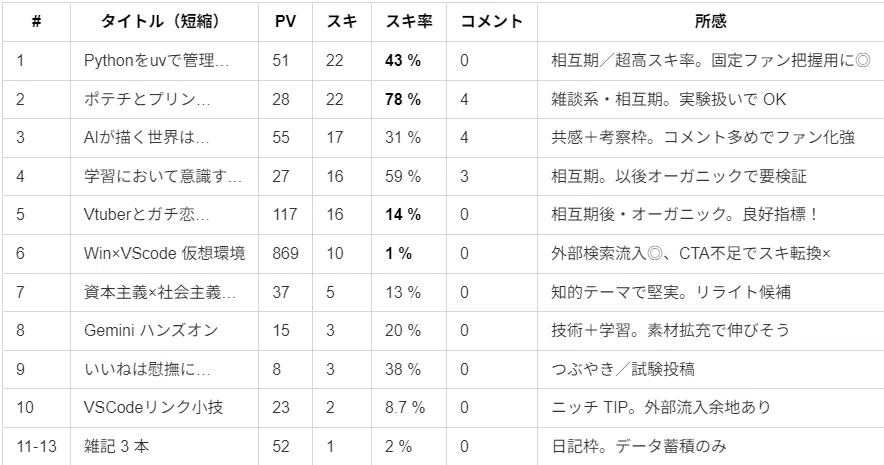Select the 869 PV value
The height and width of the screenshot is (465, 884).
coord(285,254)
